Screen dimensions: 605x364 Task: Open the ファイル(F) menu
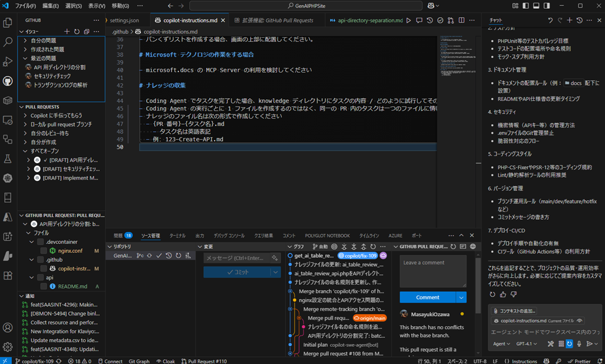click(25, 6)
